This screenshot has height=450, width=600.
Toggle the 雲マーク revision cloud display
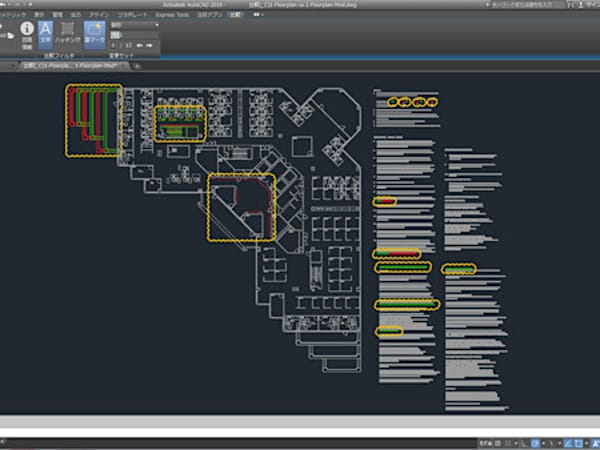pyautogui.click(x=92, y=35)
